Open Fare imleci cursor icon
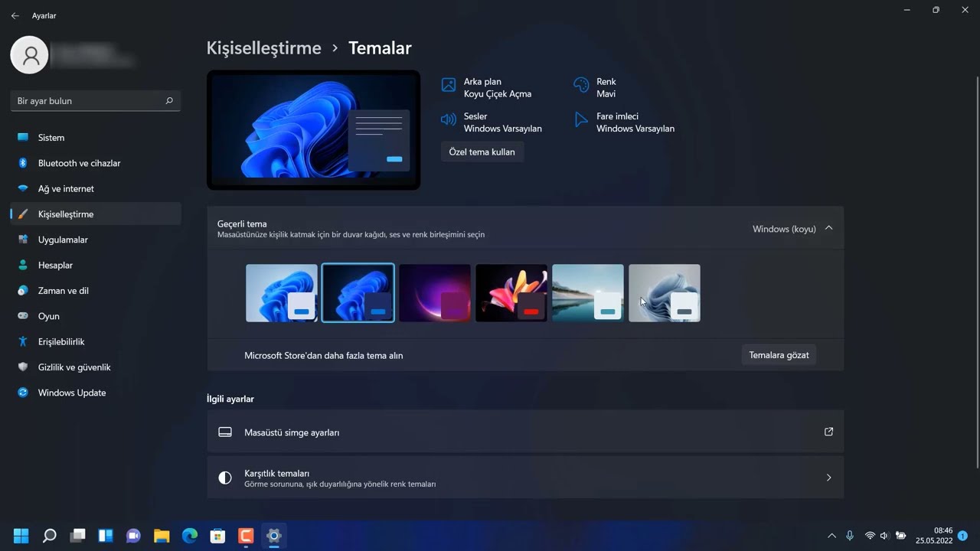This screenshot has height=551, width=980. point(581,120)
